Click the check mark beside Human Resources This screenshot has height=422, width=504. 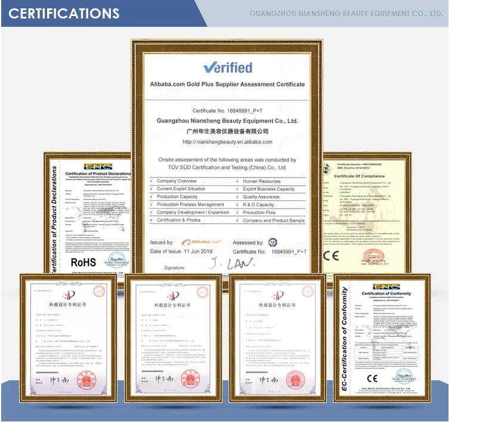[x=237, y=181]
